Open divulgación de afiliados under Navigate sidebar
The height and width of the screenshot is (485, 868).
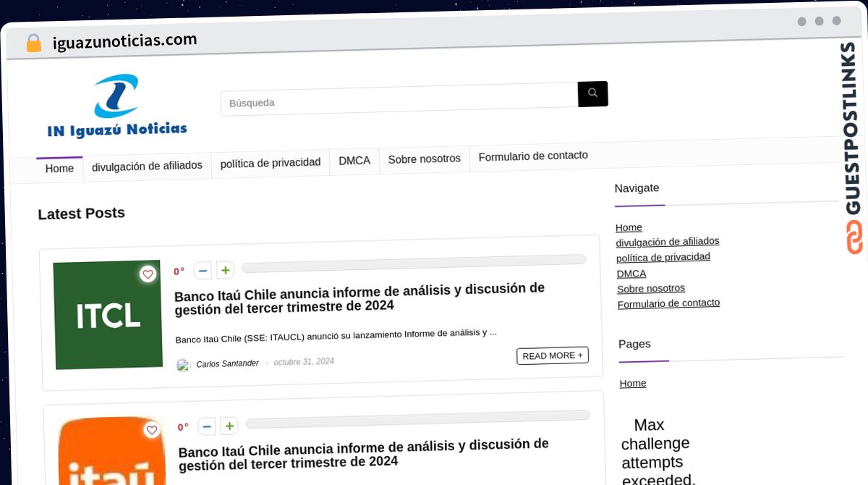click(668, 242)
